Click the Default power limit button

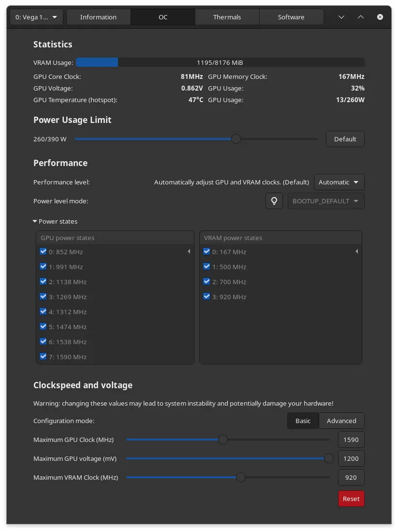(345, 139)
